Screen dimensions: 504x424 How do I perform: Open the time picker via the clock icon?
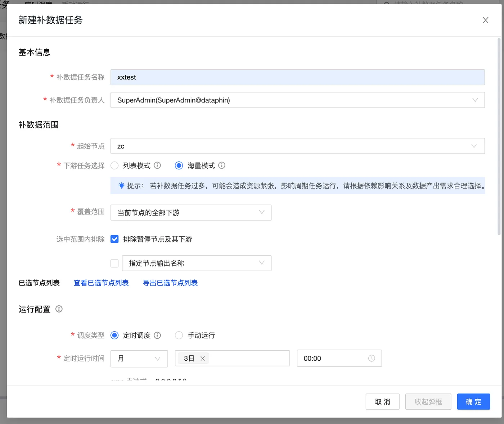pyautogui.click(x=372, y=358)
